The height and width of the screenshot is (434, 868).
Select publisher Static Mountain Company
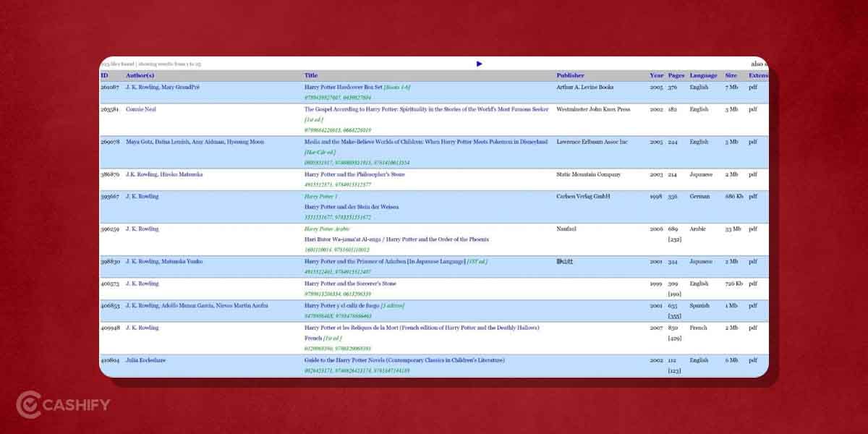tap(588, 174)
